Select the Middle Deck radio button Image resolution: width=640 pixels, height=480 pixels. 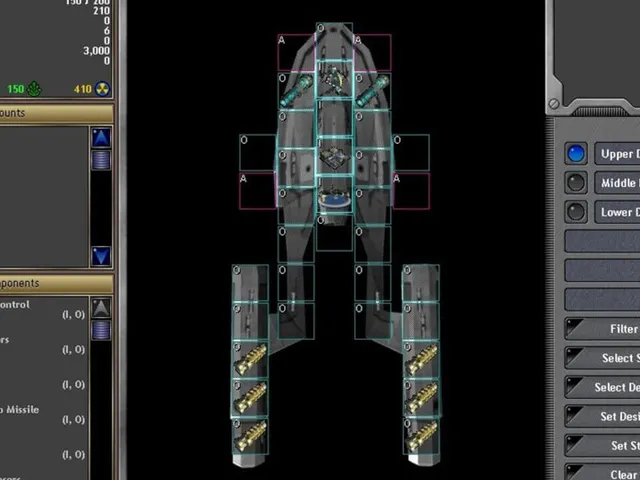click(x=576, y=182)
